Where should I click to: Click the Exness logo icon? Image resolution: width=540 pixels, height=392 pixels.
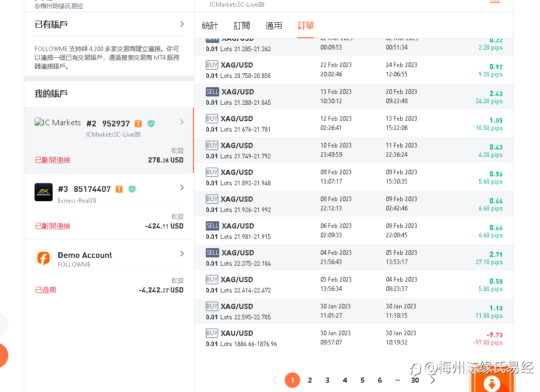pos(43,192)
